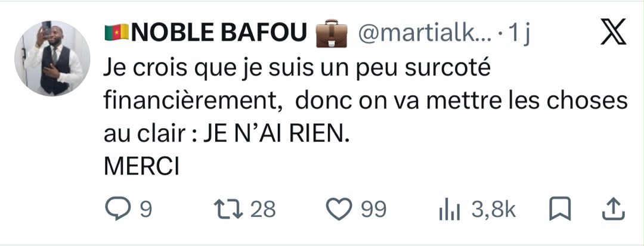644x246 pixels.
Task: Bookmark this tweet using the bookmark icon
Action: click(560, 208)
